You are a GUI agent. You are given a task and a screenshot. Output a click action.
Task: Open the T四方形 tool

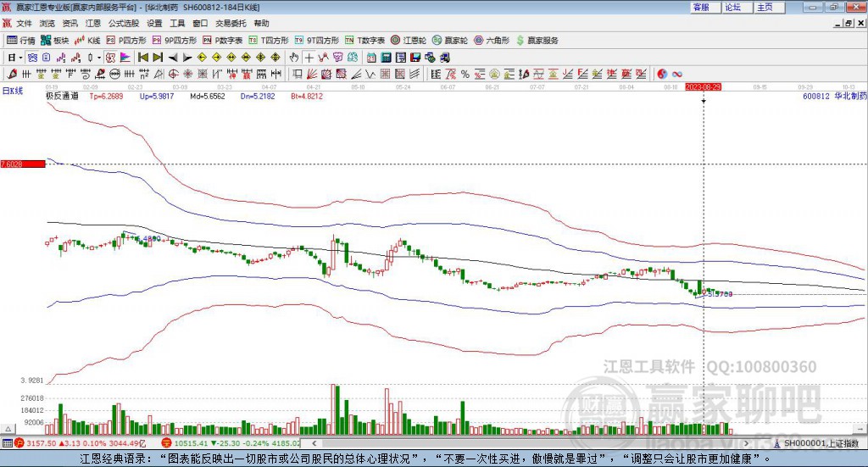(x=269, y=41)
